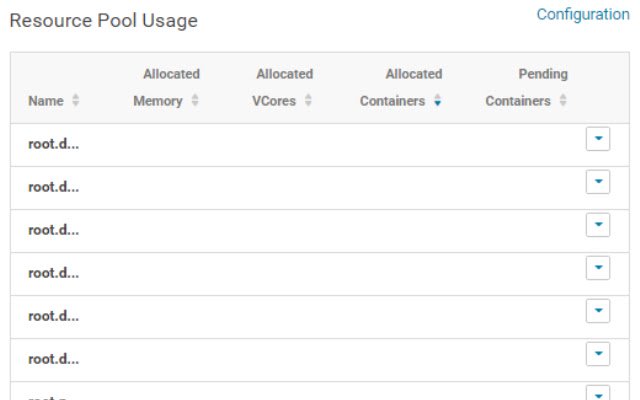Select the fourth root.d... pool name
This screenshot has width=640, height=400.
(53, 273)
